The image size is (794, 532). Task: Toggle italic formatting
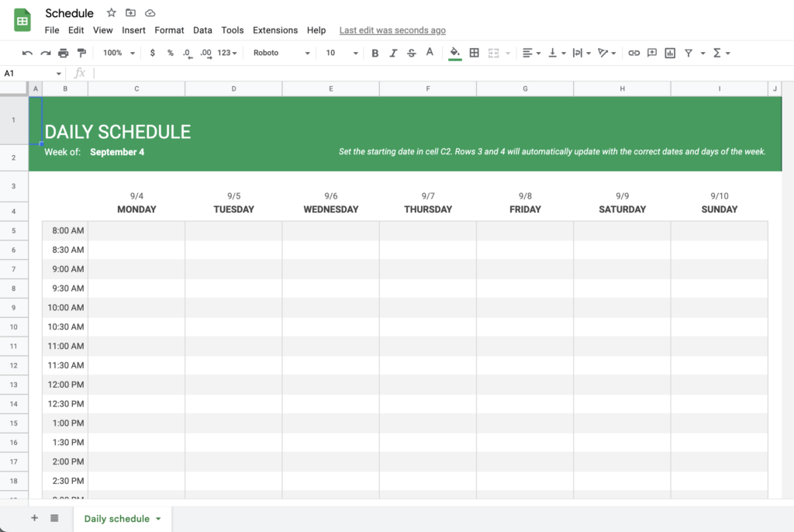pyautogui.click(x=393, y=53)
